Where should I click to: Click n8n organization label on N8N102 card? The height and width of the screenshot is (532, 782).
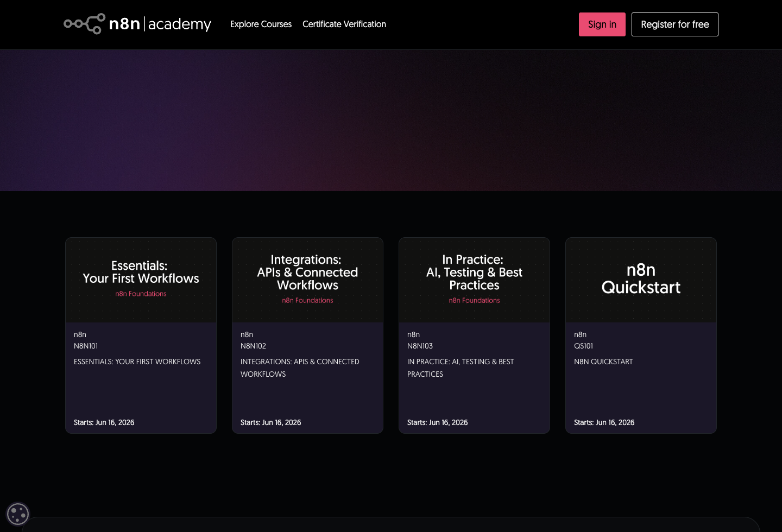click(247, 334)
